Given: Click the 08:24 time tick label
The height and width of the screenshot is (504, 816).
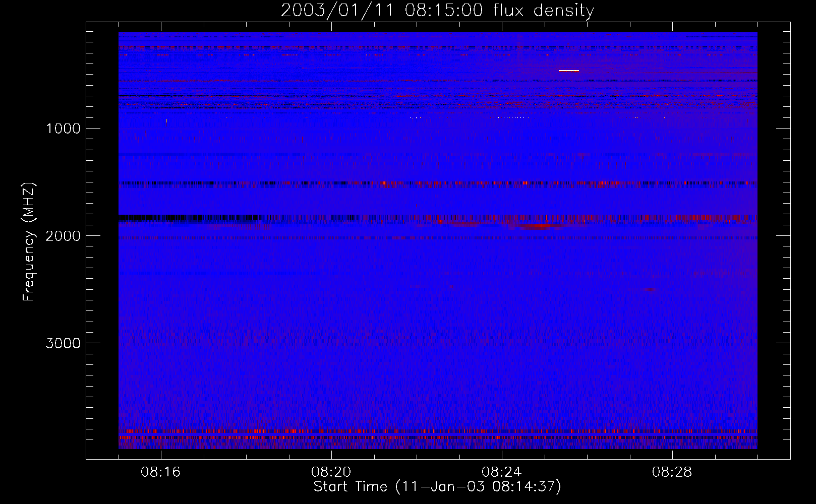Looking at the screenshot, I should pyautogui.click(x=501, y=472).
